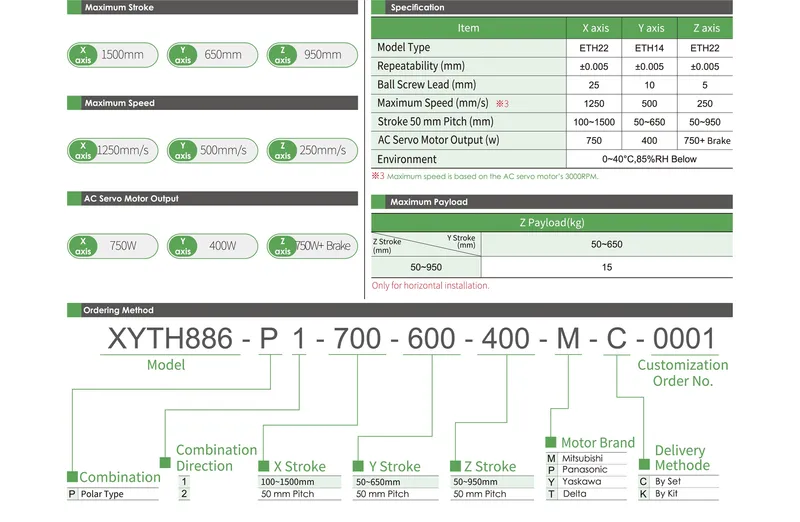Select the Maximum Speed section header

pyautogui.click(x=212, y=103)
